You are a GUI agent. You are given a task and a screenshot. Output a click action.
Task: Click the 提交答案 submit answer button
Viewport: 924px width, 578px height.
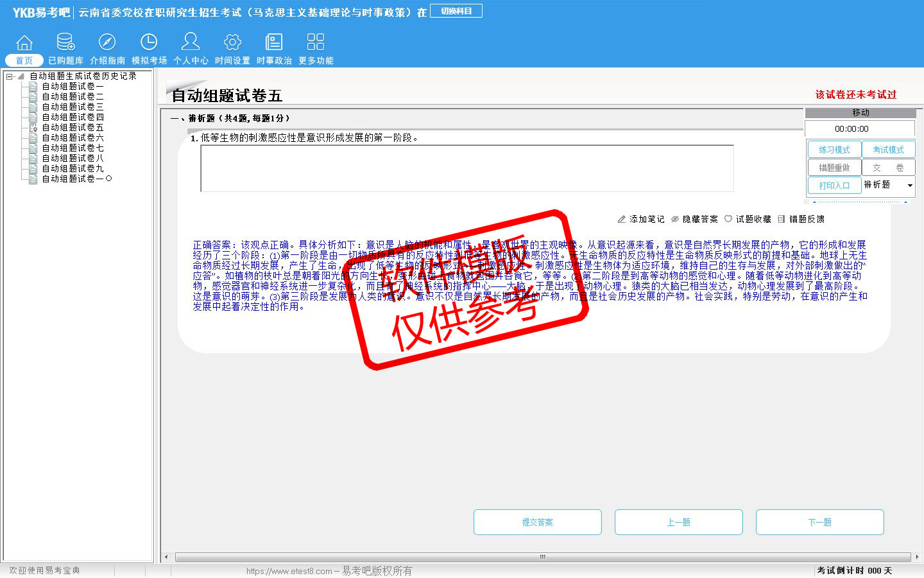point(538,522)
